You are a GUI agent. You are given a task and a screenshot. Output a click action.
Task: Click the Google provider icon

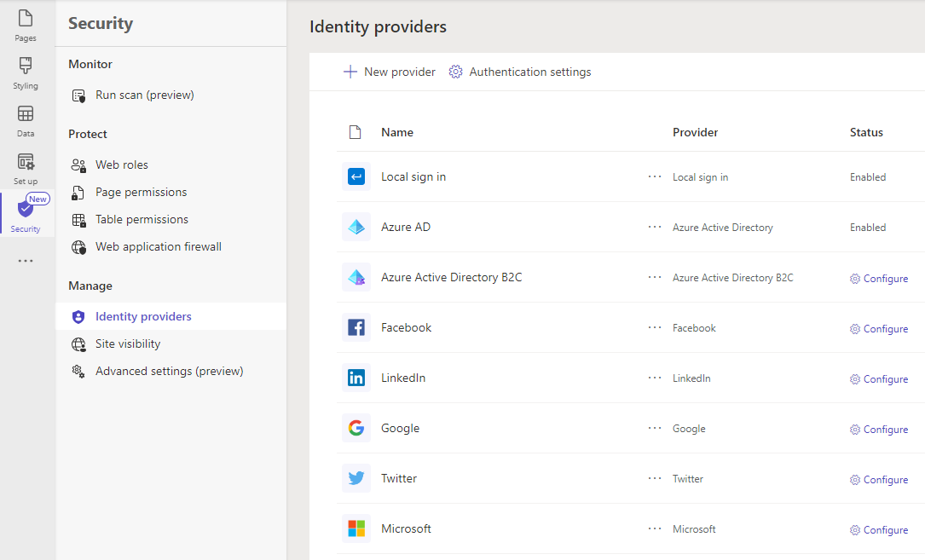356,428
